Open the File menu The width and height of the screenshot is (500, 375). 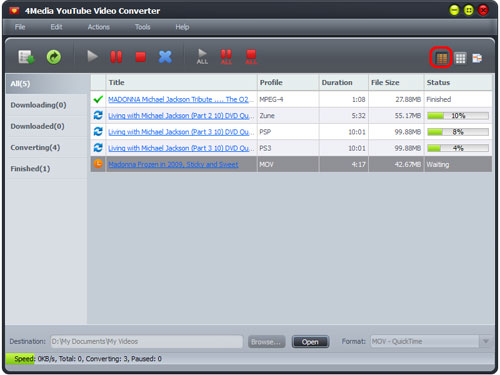(x=20, y=27)
